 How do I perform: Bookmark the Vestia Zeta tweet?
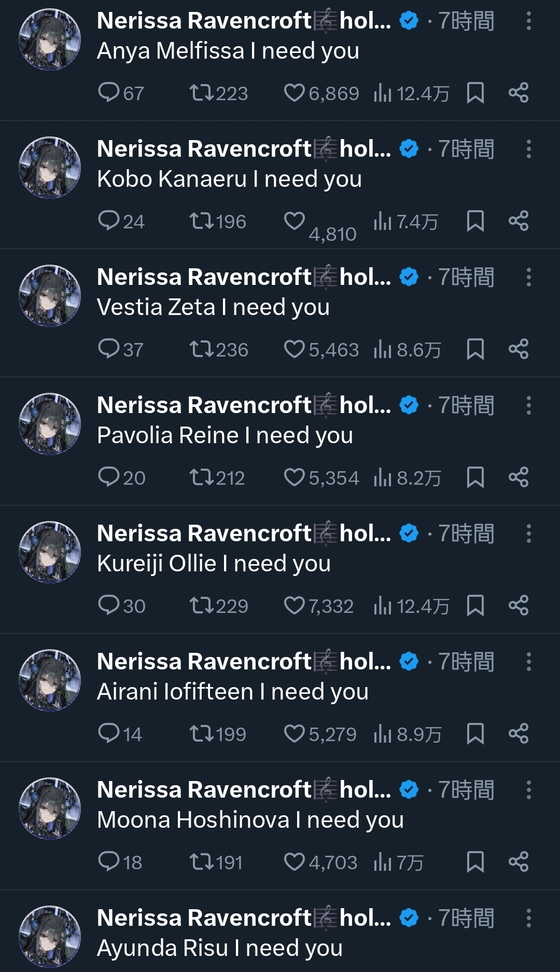pos(475,349)
